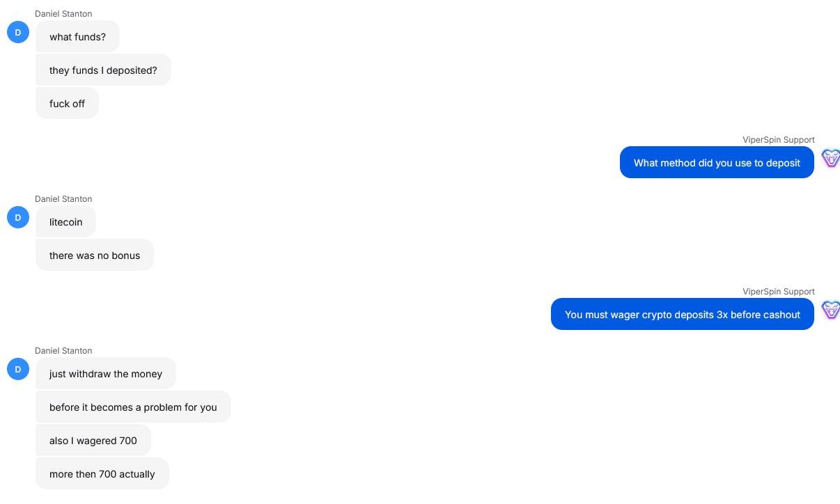Click the "just withdraw the money" bubble

point(106,374)
